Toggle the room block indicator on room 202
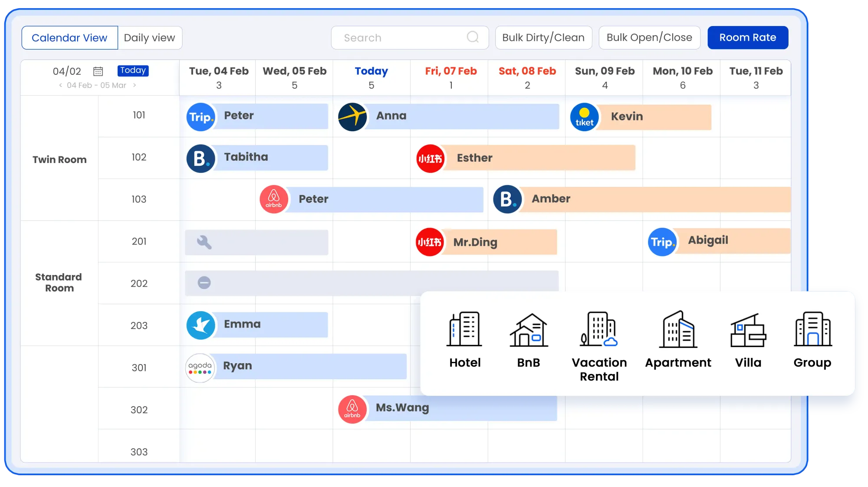Viewport: 868px width, 487px height. (x=204, y=283)
